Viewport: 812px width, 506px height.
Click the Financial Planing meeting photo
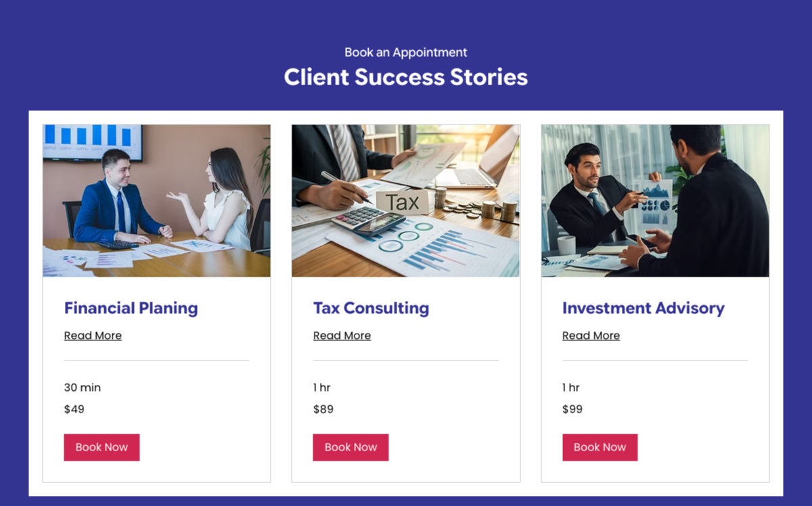point(156,201)
